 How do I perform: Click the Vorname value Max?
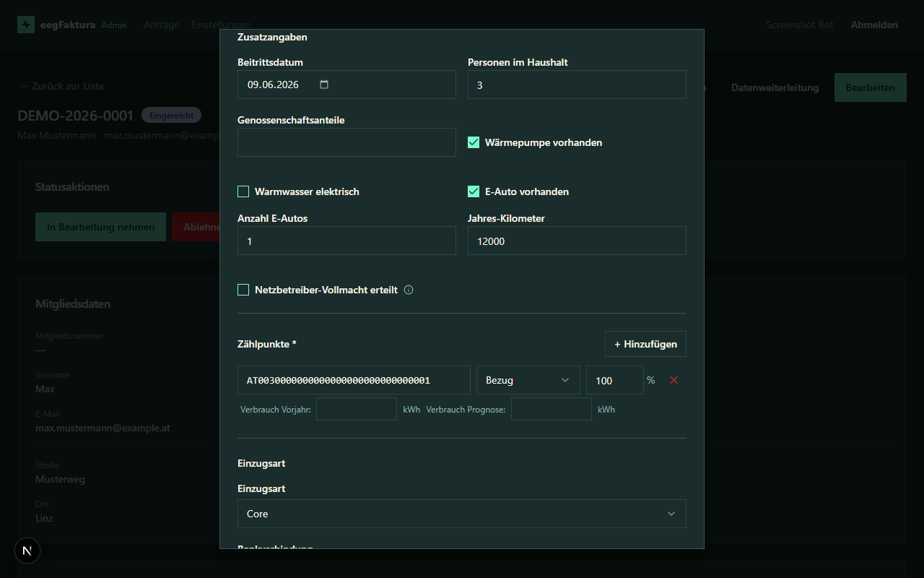coord(45,389)
